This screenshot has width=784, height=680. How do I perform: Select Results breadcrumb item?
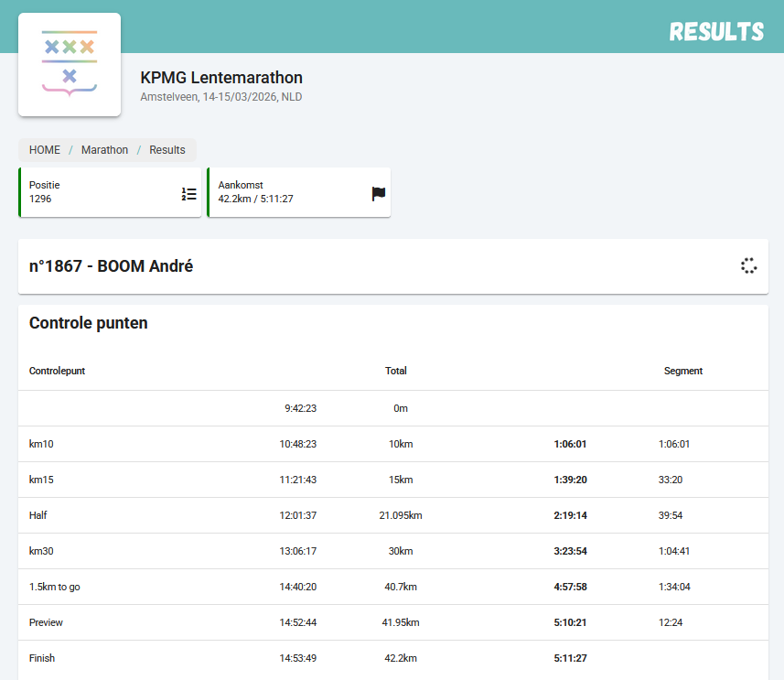coord(167,150)
